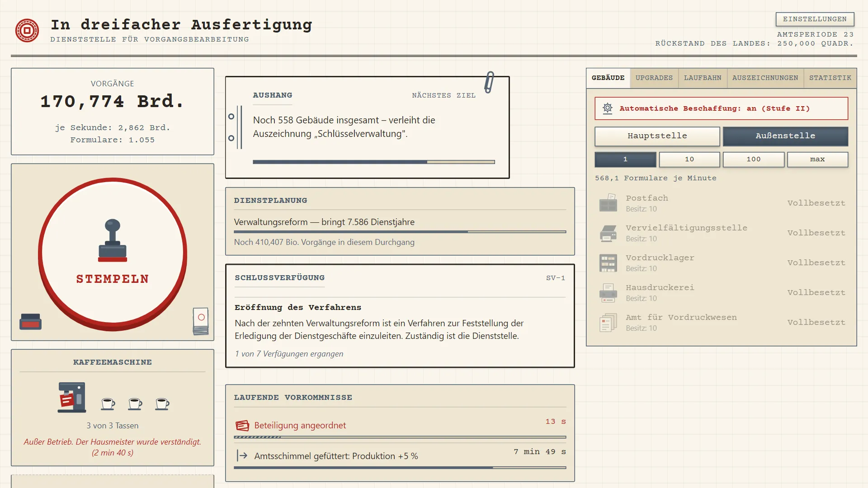868x488 pixels.
Task: Click the Vorgänge count 170,774 Brd.
Action: coord(113,101)
